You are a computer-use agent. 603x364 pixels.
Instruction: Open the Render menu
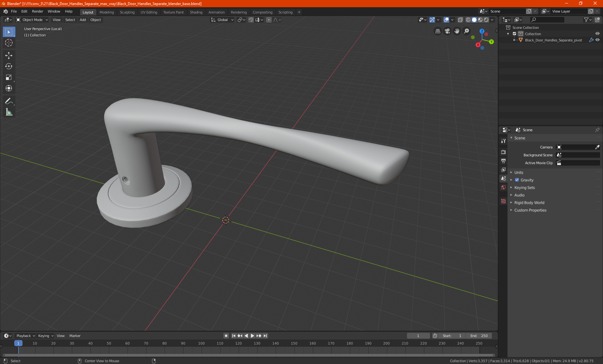pos(37,11)
